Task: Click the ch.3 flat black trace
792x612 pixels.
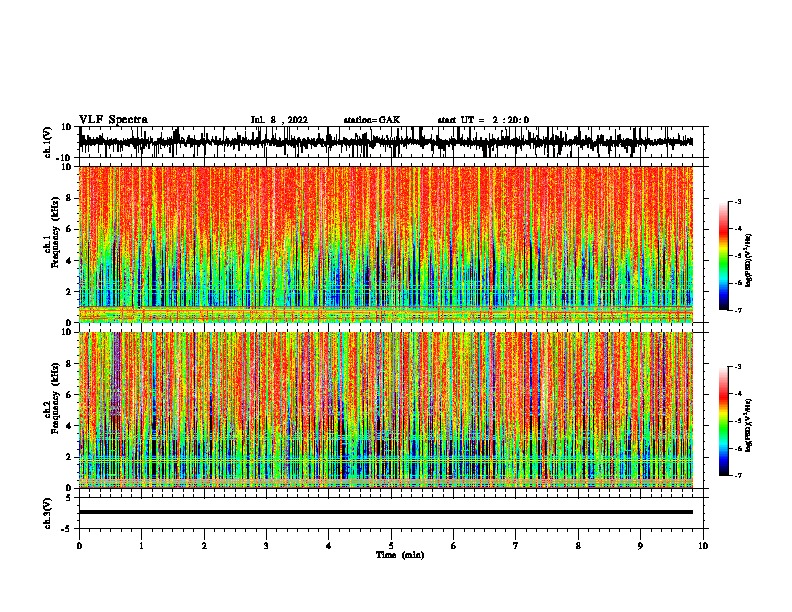Action: coord(386,512)
